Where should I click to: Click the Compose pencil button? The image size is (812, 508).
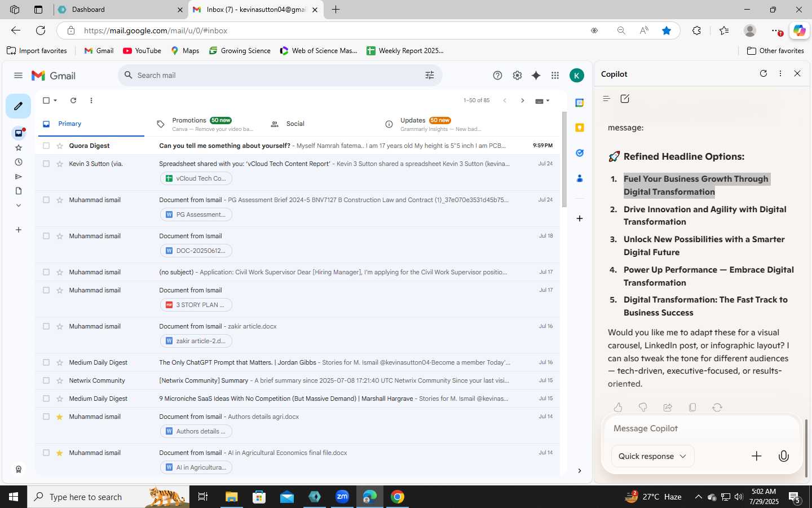pyautogui.click(x=18, y=106)
